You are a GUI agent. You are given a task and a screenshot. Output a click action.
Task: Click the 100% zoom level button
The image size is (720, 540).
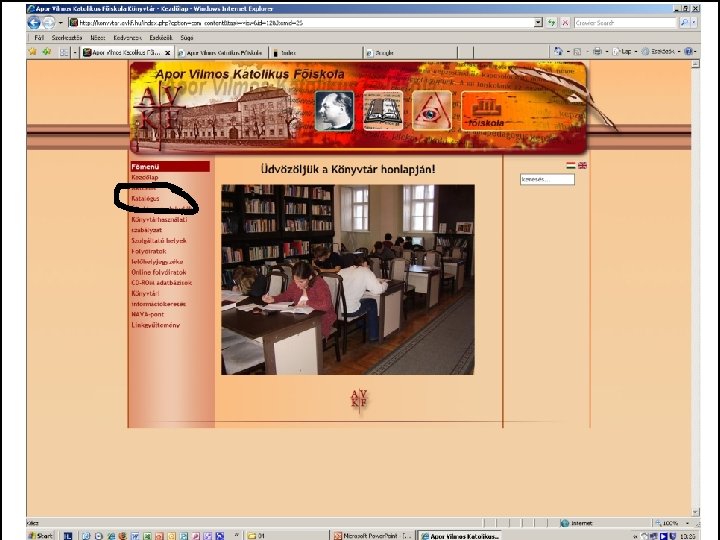pos(669,523)
